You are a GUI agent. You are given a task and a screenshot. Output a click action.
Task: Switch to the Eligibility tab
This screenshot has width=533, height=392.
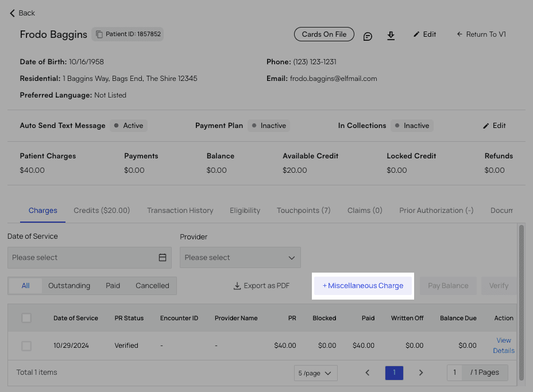point(245,211)
